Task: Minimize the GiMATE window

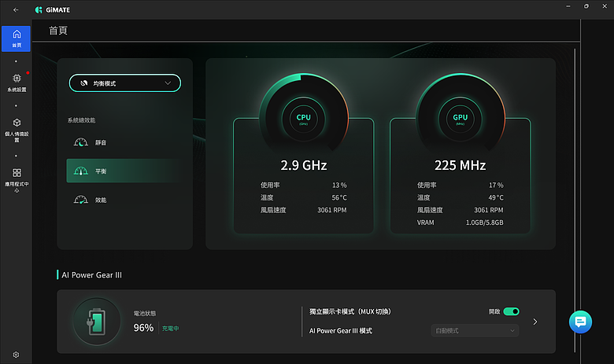Action: pyautogui.click(x=568, y=6)
